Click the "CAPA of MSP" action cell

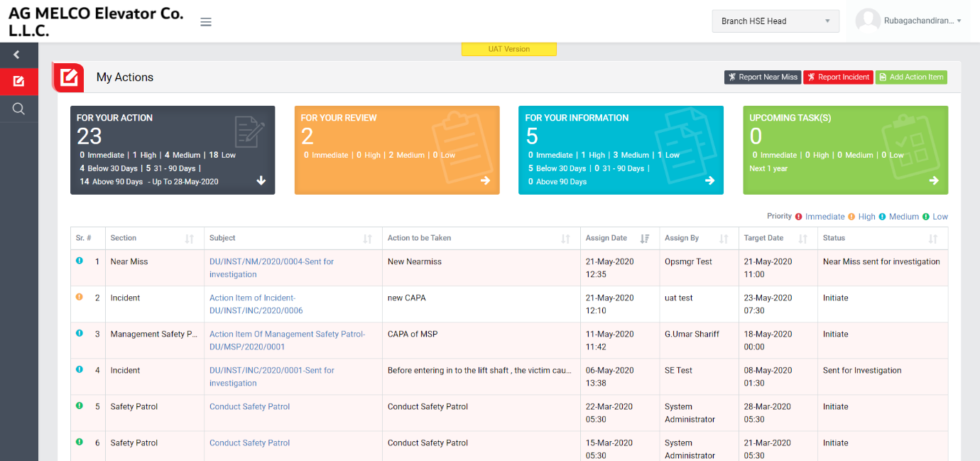pos(413,334)
